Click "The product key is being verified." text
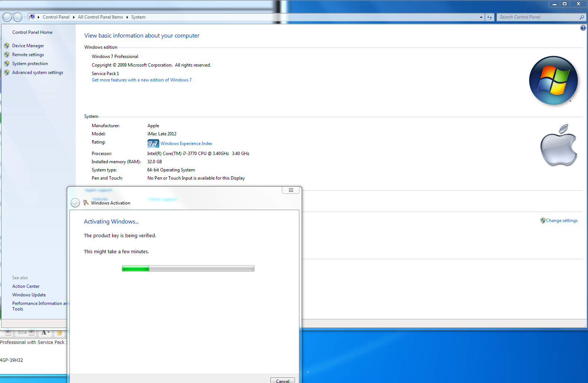The image size is (588, 383). tap(120, 236)
